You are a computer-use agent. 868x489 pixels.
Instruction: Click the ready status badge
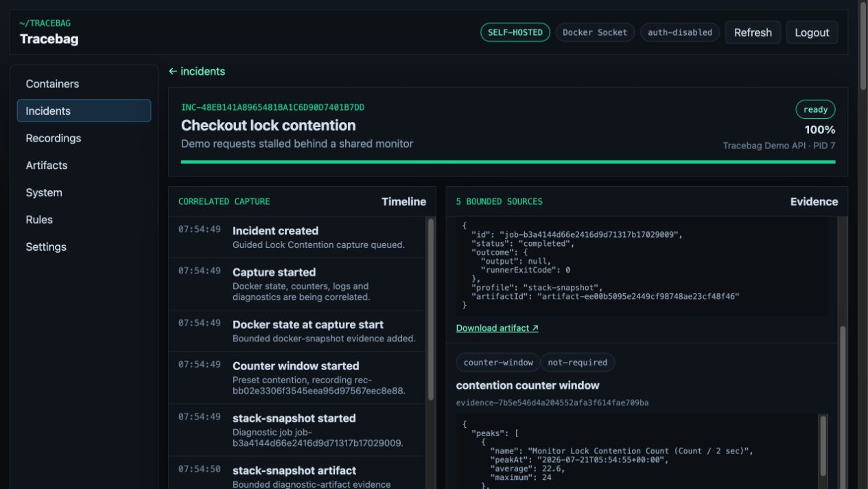tap(815, 109)
